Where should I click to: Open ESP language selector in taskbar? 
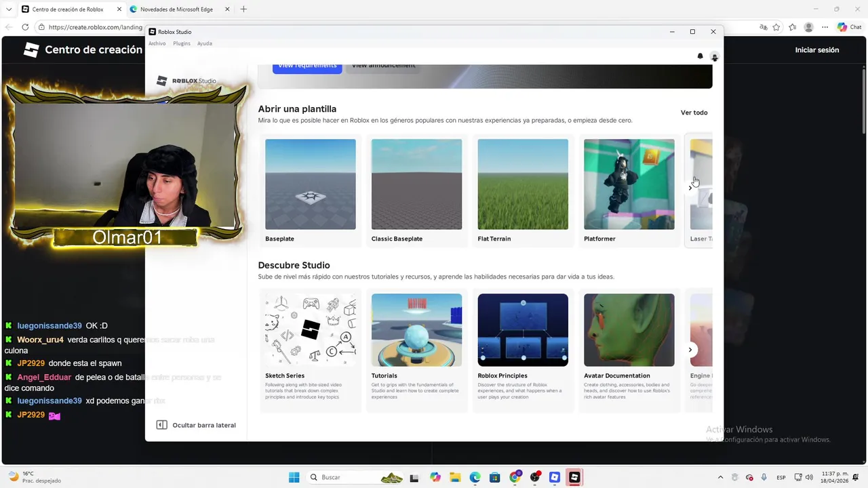click(x=781, y=477)
